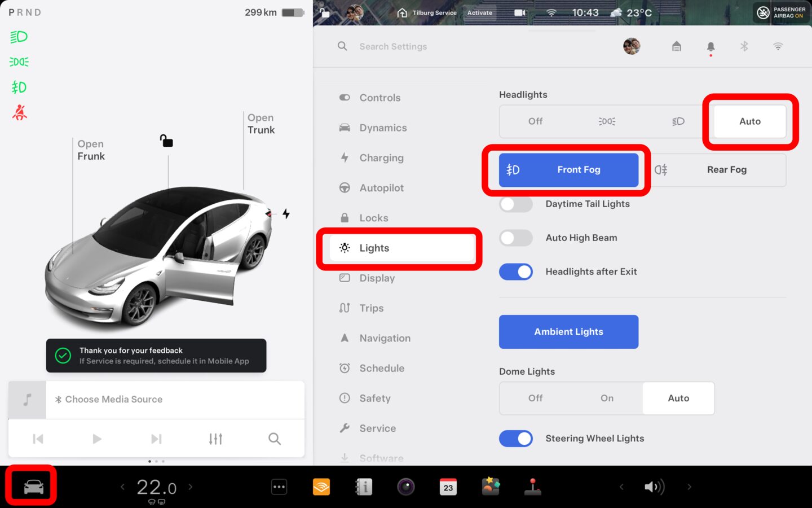Open the app launcher three-dots icon
812x508 pixels.
coord(279,487)
